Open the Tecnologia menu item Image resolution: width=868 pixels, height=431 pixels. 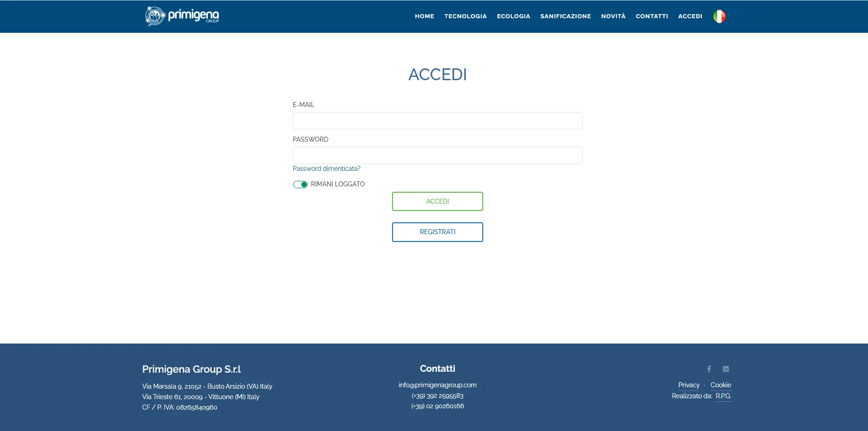[465, 16]
